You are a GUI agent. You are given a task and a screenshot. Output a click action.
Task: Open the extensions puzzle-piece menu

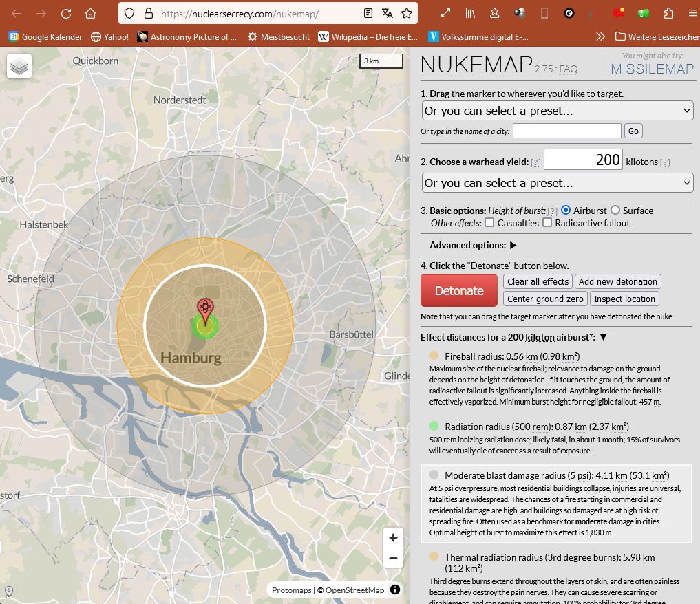(x=668, y=13)
